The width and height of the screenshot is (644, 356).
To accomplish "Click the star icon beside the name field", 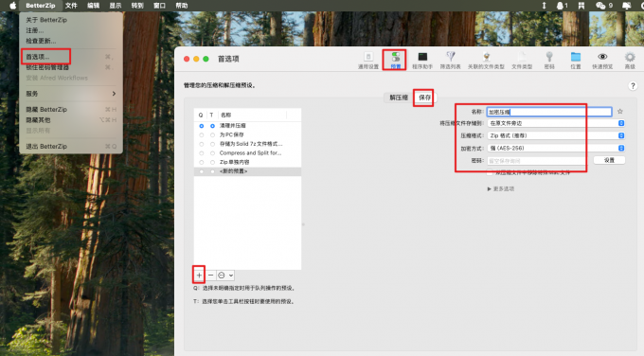I will [x=620, y=112].
